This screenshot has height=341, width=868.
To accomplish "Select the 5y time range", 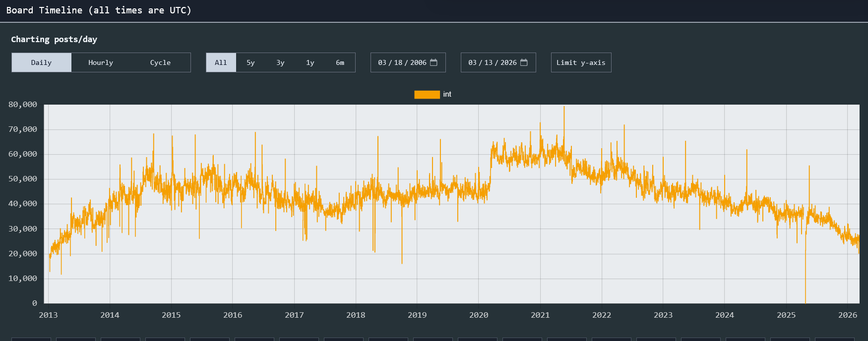I will (x=250, y=62).
